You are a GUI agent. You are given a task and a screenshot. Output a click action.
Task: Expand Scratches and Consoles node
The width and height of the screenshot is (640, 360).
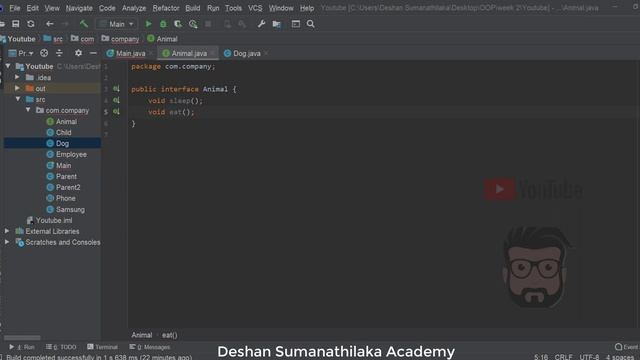click(x=7, y=242)
